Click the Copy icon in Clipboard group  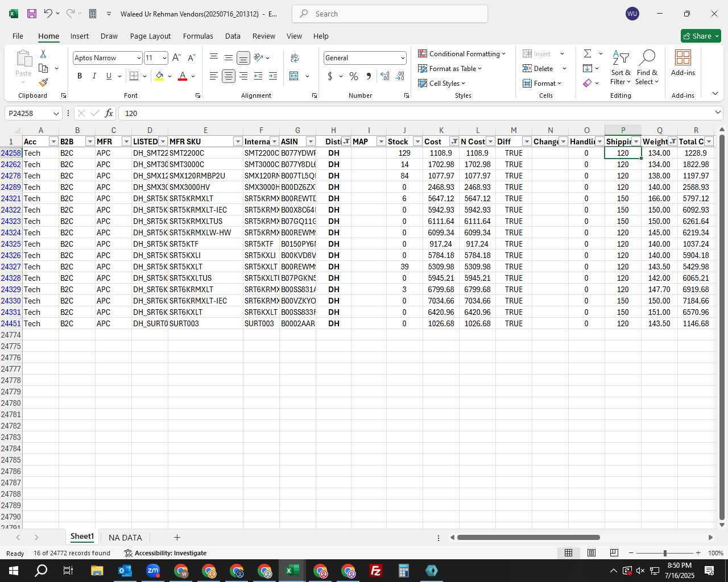[x=43, y=68]
